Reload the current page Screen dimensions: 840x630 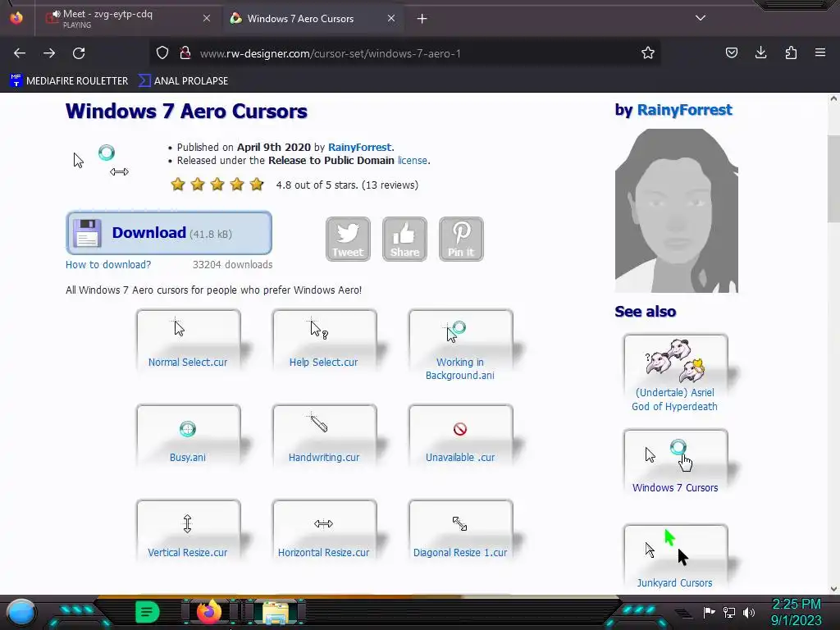coord(79,53)
